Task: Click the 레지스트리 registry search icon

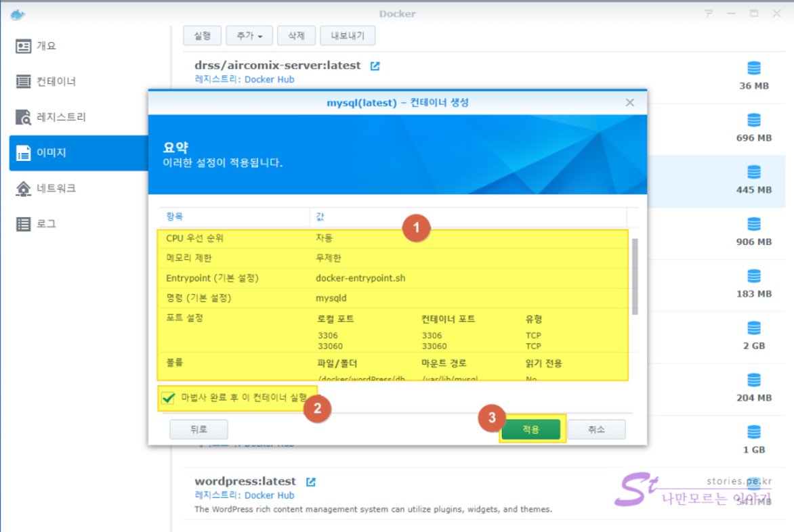Action: pyautogui.click(x=24, y=117)
